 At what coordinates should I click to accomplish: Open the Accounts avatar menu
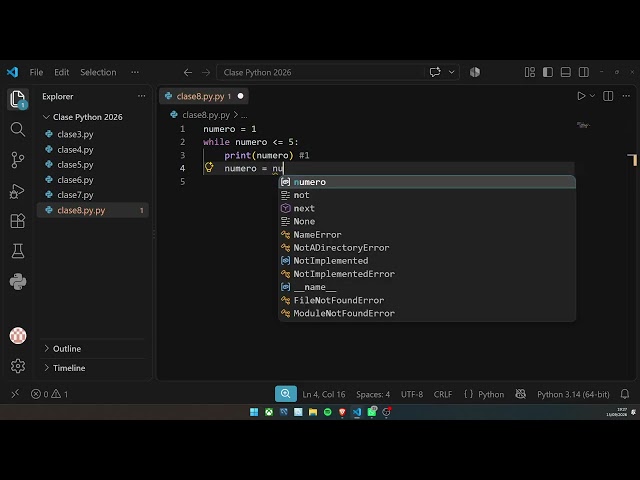pyautogui.click(x=18, y=336)
